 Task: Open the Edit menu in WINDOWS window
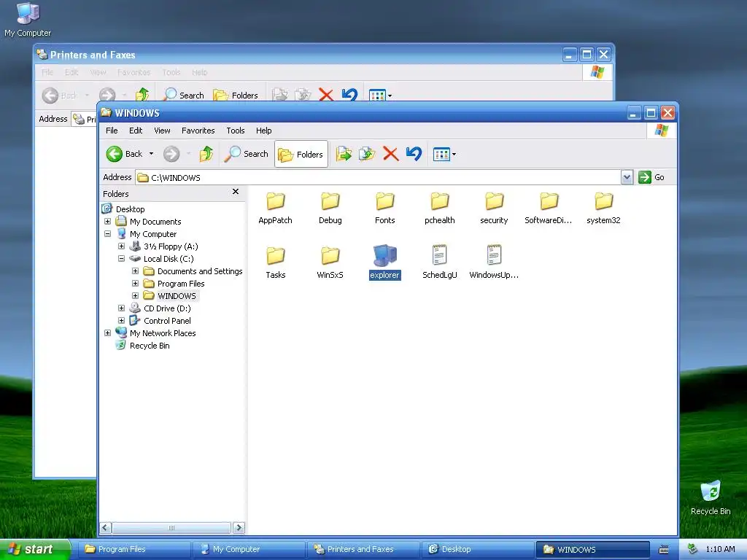[x=136, y=131]
